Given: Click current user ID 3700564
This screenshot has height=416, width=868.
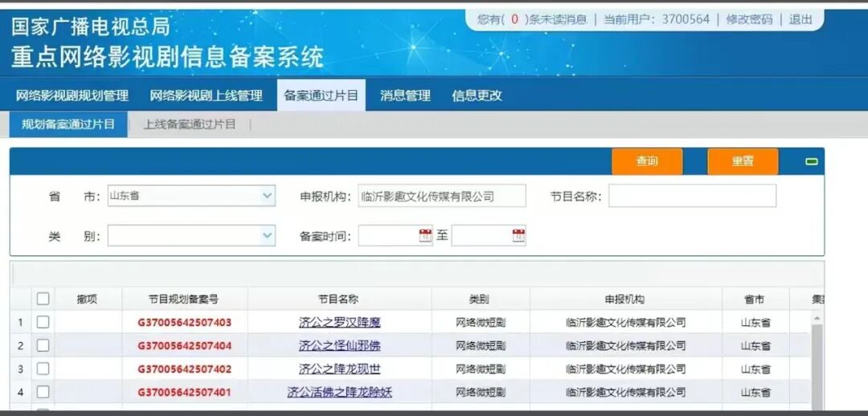Looking at the screenshot, I should click(686, 19).
